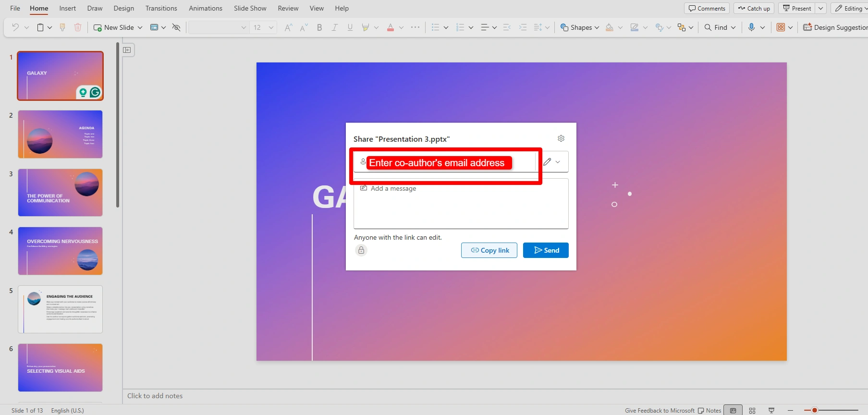Switch to the Design tab
Viewport: 868px width, 415px height.
pos(124,8)
